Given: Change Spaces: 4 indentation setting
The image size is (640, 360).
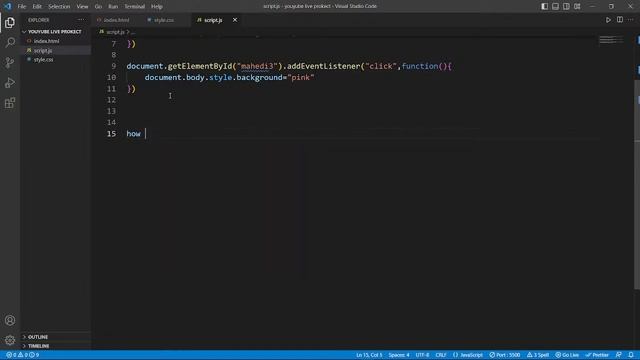Looking at the screenshot, I should (399, 355).
